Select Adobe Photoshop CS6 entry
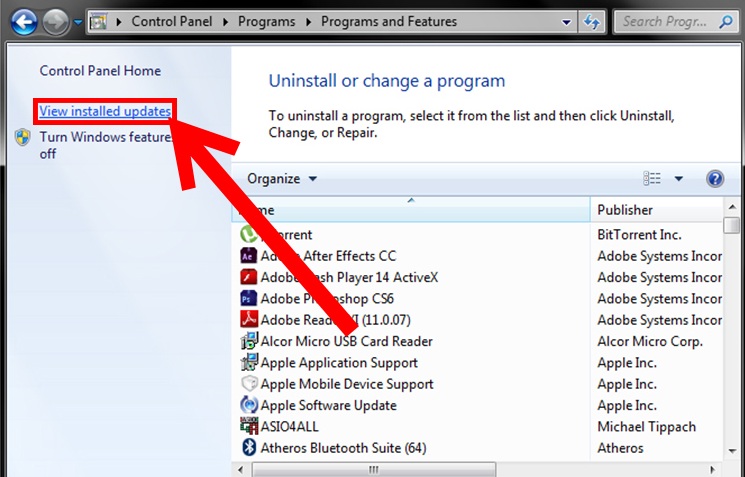 click(327, 299)
